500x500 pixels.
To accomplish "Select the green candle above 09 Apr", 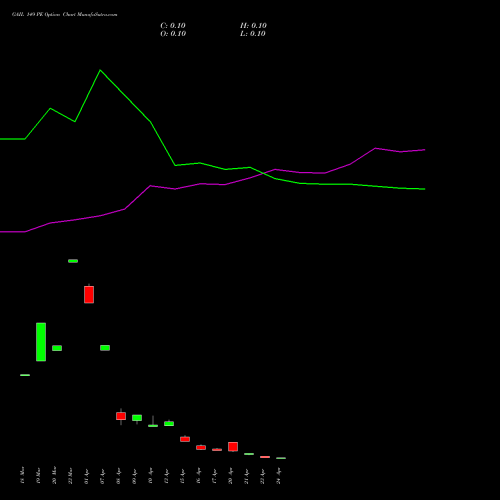I will [137, 418].
